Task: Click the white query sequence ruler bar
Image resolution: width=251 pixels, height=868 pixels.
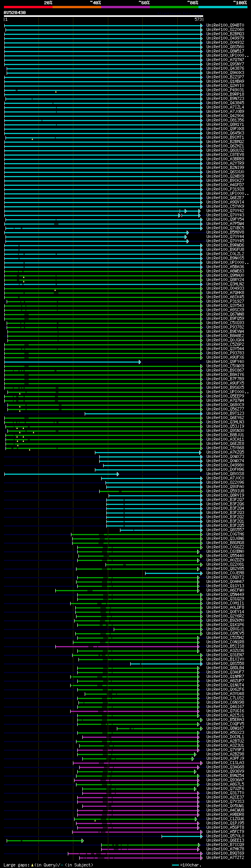Action: coord(104,16)
